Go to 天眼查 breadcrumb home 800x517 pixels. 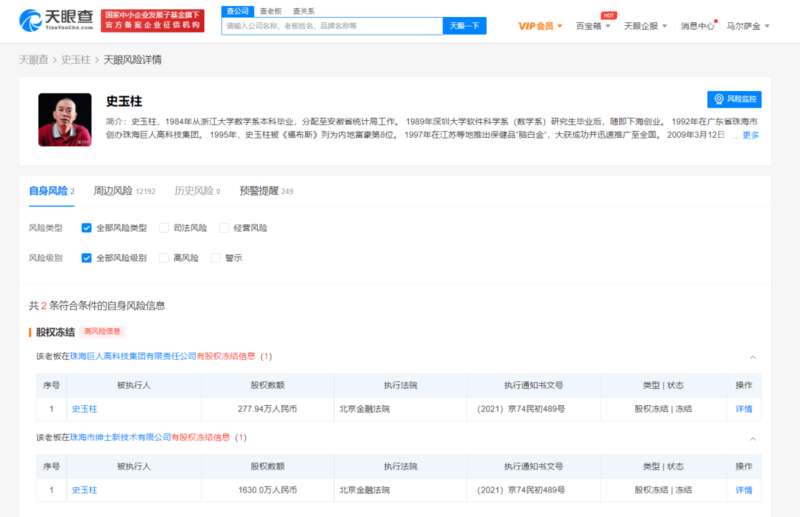pyautogui.click(x=34, y=60)
